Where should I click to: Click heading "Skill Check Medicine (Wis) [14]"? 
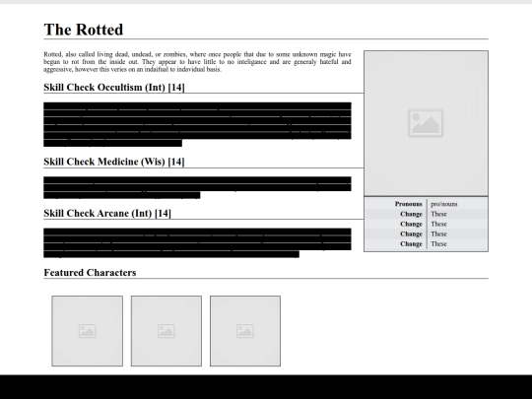(114, 162)
